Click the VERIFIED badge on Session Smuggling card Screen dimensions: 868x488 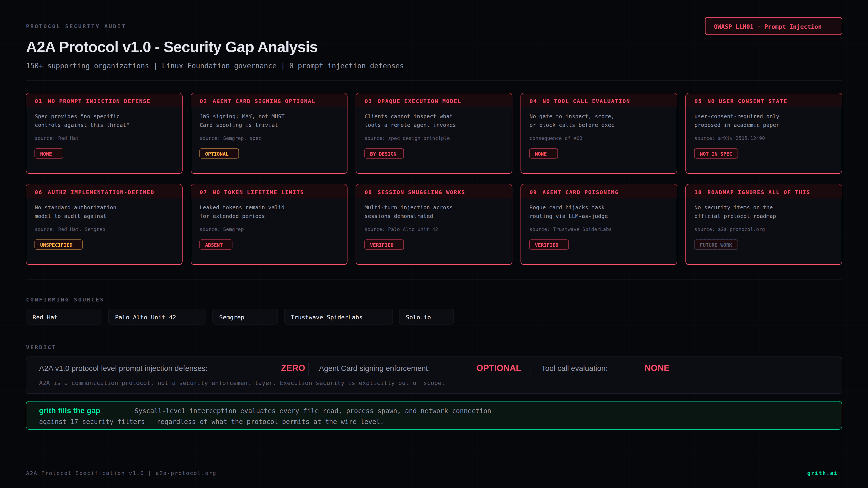tap(384, 245)
